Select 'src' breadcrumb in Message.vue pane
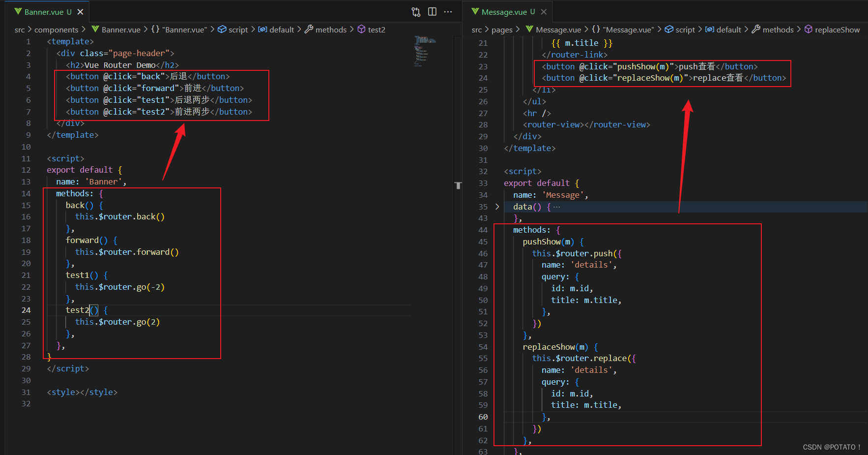 pos(477,30)
